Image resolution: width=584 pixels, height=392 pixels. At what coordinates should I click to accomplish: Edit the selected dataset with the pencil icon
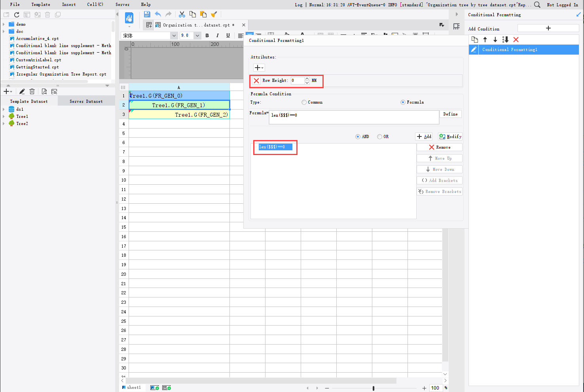[22, 91]
